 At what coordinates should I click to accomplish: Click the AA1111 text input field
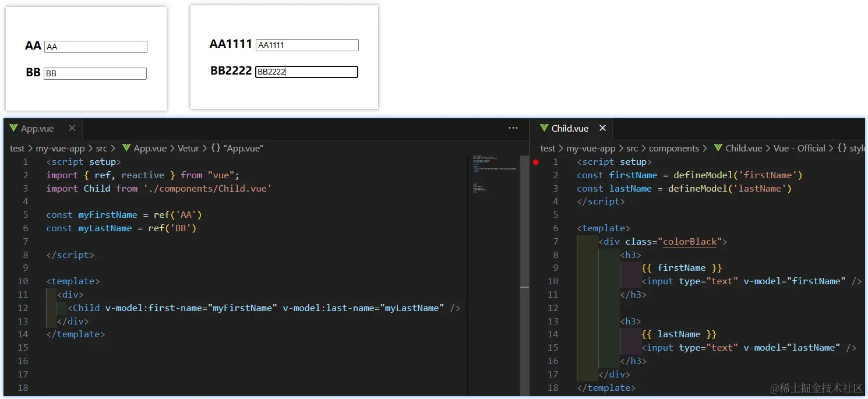tap(307, 45)
